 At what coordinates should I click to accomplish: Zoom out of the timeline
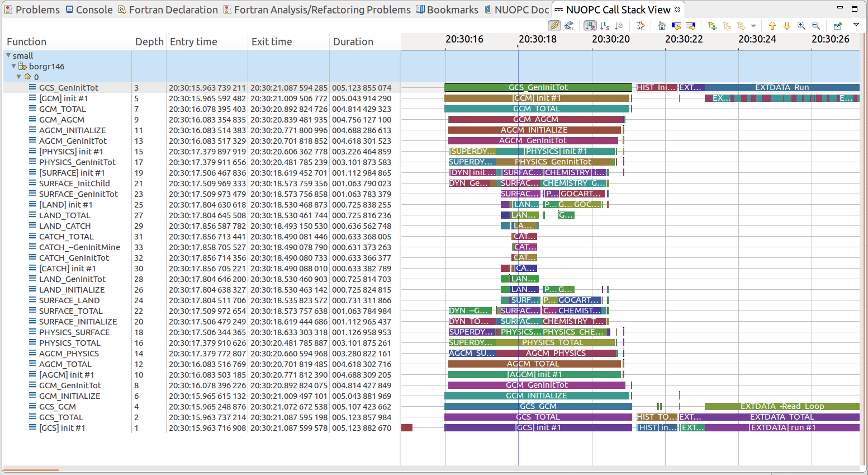click(x=815, y=26)
